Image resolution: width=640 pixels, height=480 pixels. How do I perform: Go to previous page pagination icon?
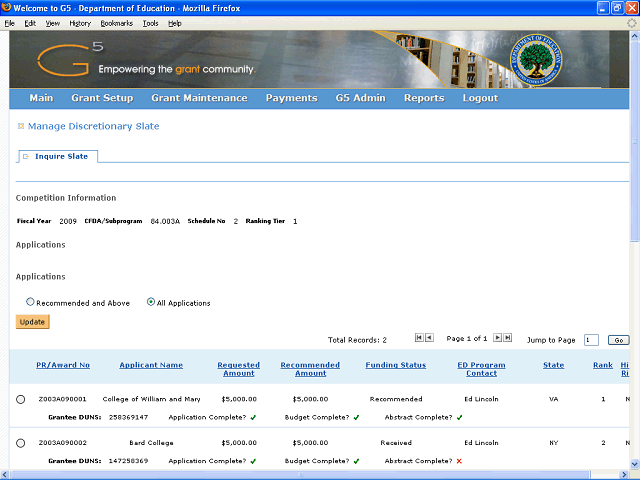click(x=429, y=338)
